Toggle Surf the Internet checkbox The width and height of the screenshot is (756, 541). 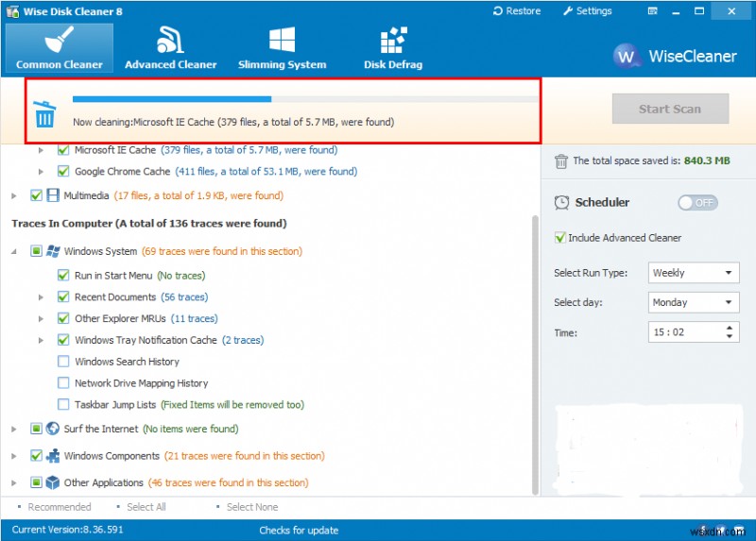pyautogui.click(x=36, y=429)
